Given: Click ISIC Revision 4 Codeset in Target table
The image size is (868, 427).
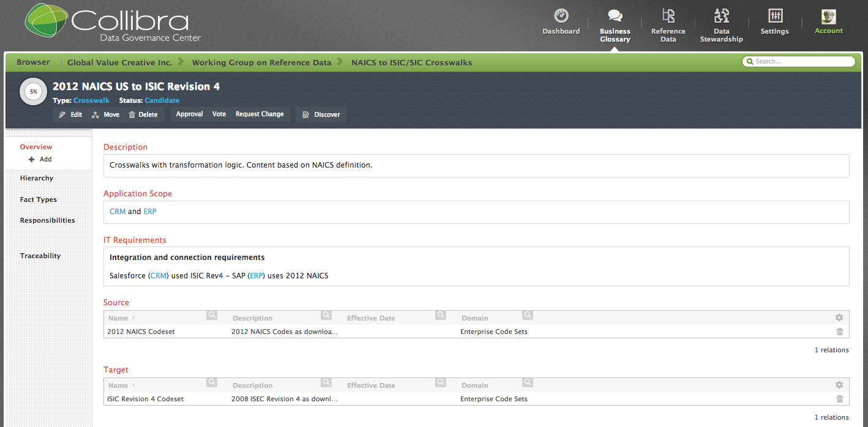Looking at the screenshot, I should click(x=146, y=399).
